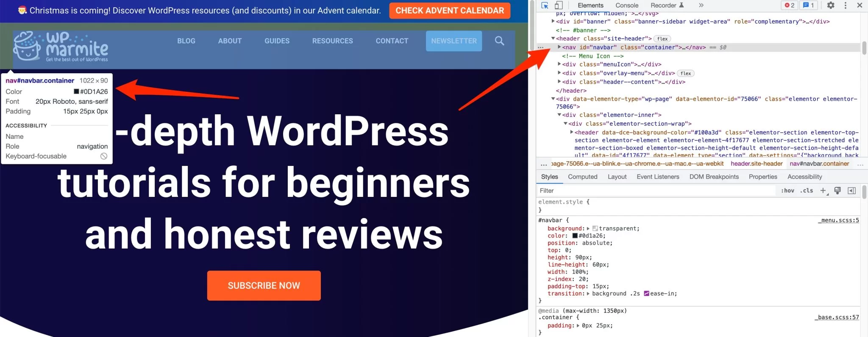Toggle the .cls class editor
Image resolution: width=868 pixels, height=337 pixels.
coord(807,191)
